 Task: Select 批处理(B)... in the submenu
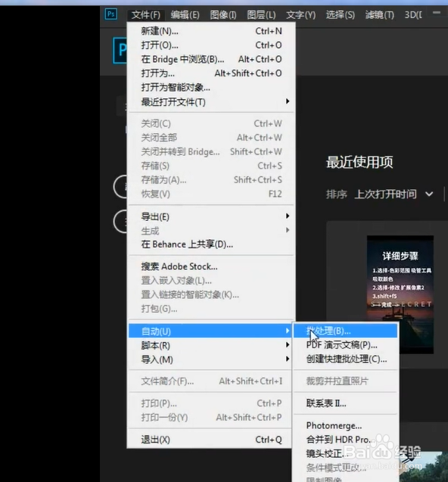pos(346,331)
